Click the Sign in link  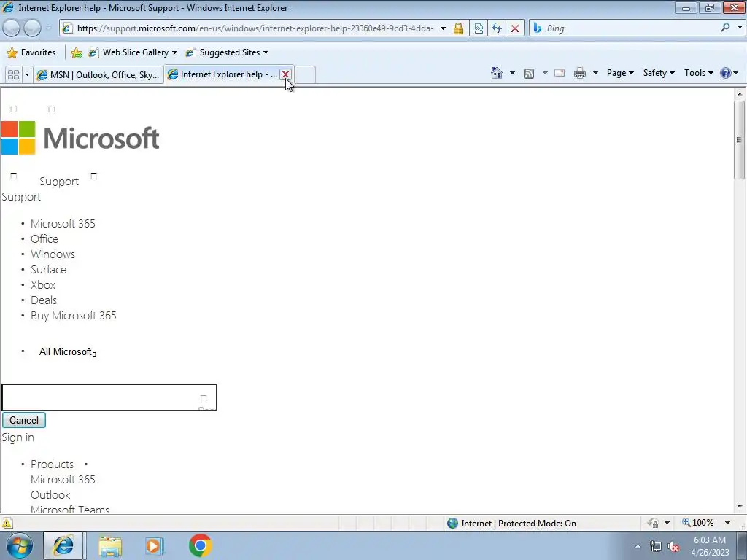point(18,437)
